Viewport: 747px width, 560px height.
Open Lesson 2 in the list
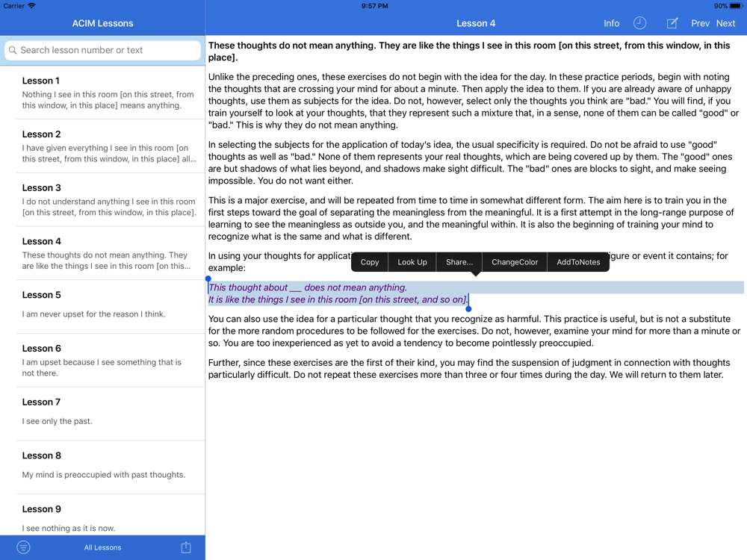pos(102,146)
